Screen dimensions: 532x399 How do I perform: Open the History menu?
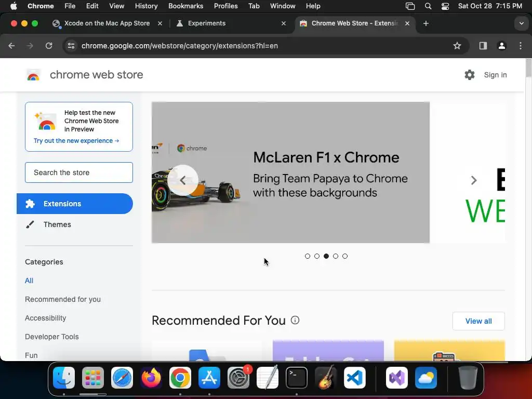pyautogui.click(x=146, y=6)
